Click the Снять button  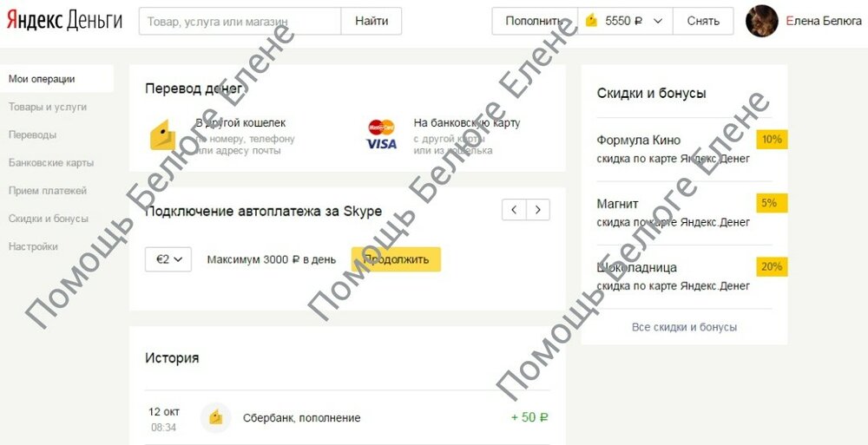click(x=703, y=21)
